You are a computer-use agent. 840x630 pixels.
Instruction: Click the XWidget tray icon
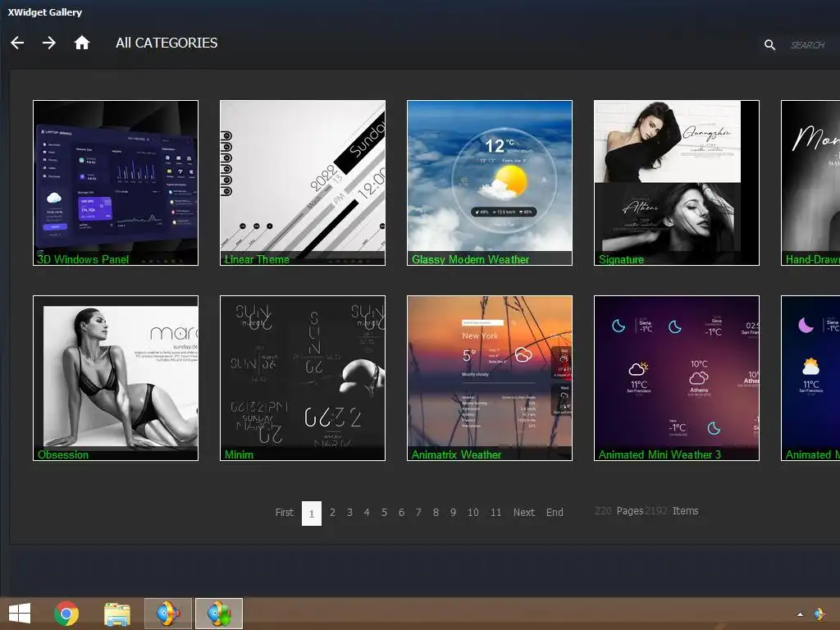[x=819, y=614]
